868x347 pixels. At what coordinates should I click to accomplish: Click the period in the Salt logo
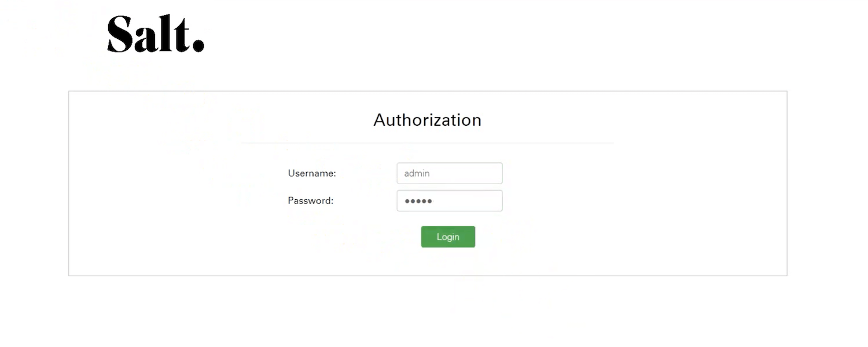click(x=198, y=46)
